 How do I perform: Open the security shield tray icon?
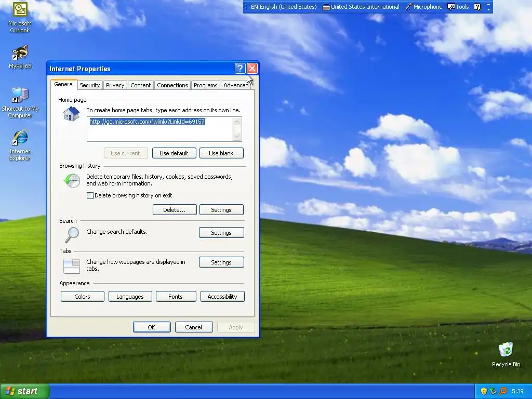pos(484,391)
